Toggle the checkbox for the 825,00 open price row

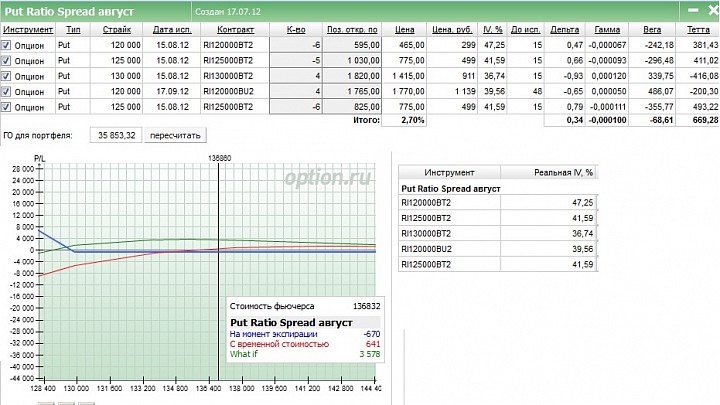coord(6,107)
